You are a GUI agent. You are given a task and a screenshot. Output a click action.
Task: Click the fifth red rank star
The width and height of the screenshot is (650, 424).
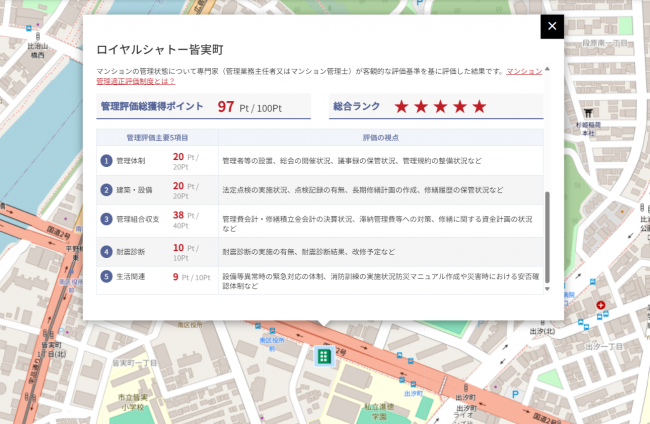click(x=479, y=106)
